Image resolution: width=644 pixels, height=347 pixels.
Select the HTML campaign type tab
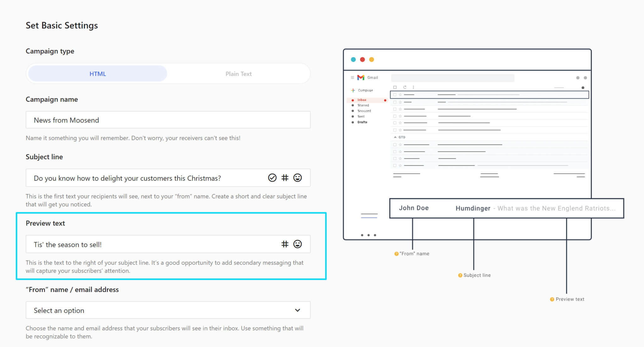(97, 74)
